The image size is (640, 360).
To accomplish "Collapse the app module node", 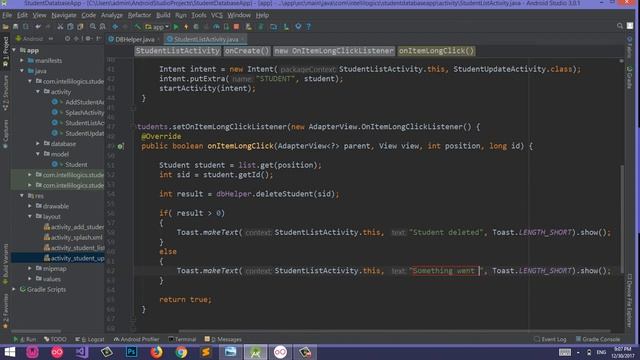I will tap(14, 50).
